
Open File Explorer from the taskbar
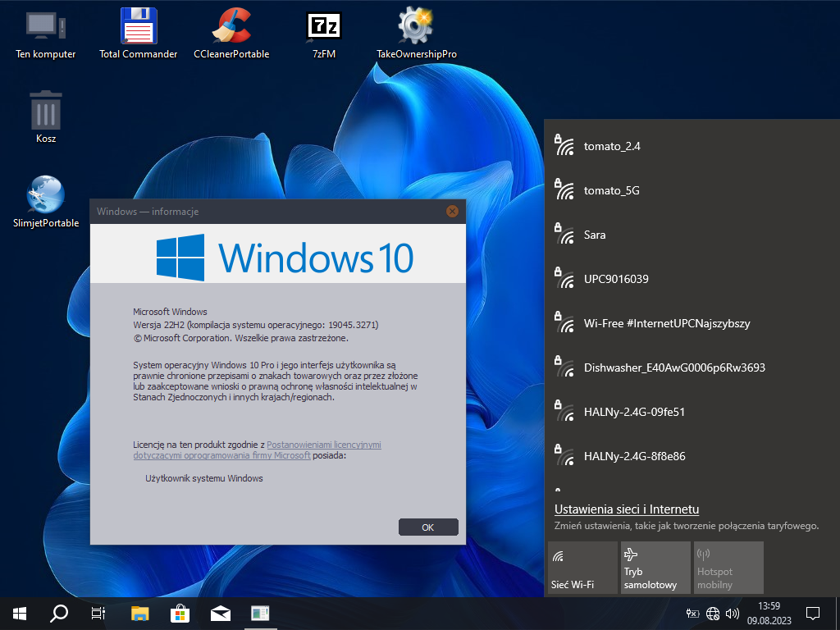141,613
